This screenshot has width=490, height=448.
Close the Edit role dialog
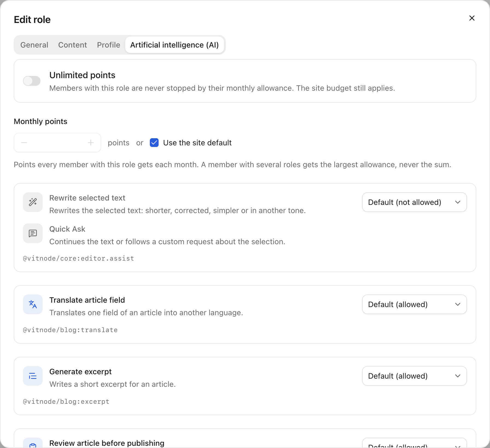tap(472, 18)
